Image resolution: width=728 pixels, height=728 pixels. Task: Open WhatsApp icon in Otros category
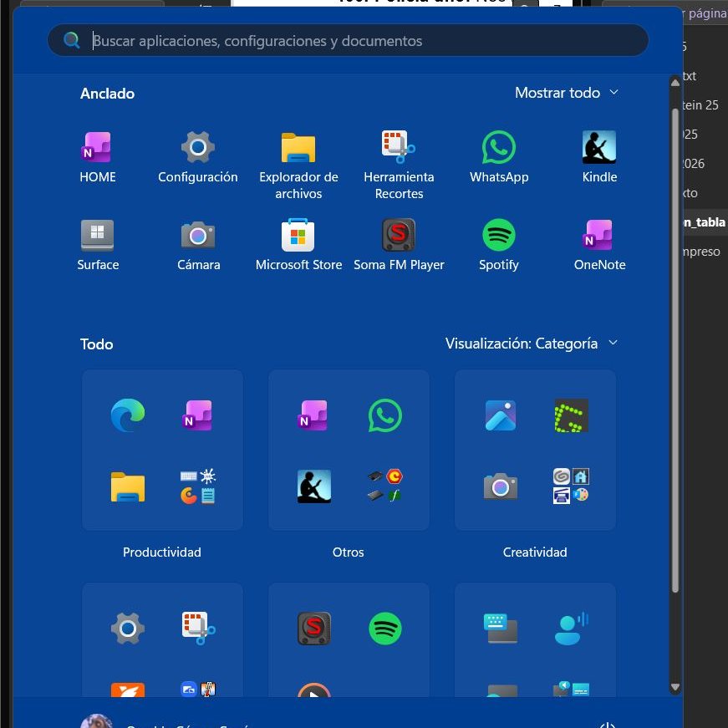click(x=384, y=415)
